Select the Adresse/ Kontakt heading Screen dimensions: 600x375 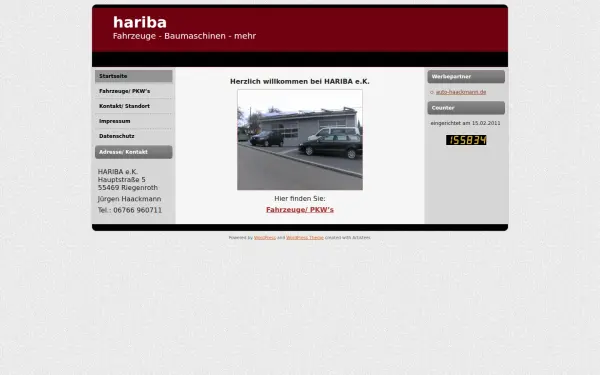(134, 152)
